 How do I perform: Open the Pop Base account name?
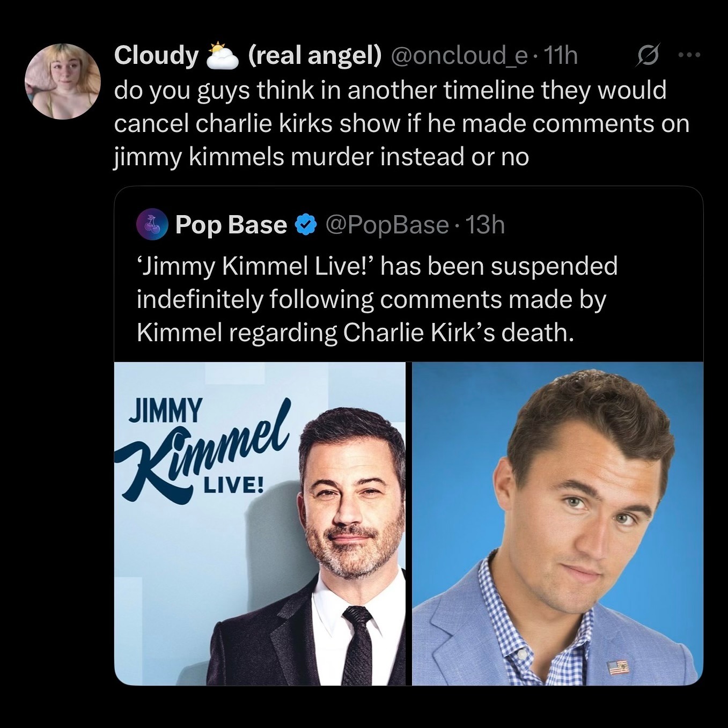[x=231, y=225]
